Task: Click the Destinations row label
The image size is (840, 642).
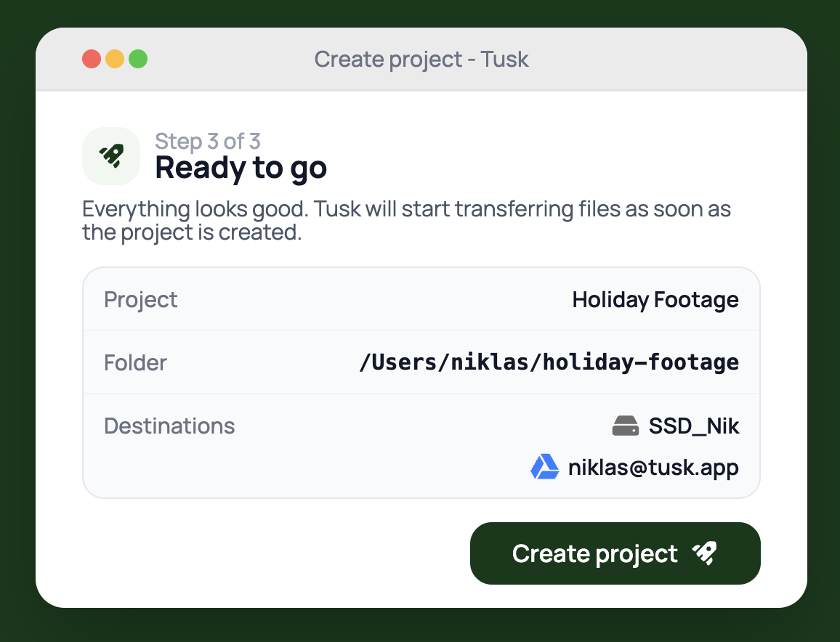Action: tap(169, 426)
